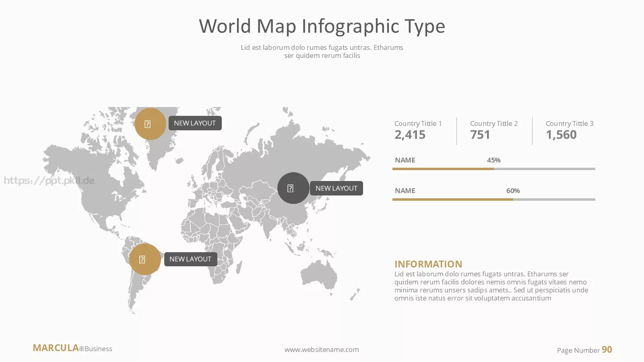Click the gold circle icon over South America
The image size is (644, 362).
pyautogui.click(x=145, y=259)
